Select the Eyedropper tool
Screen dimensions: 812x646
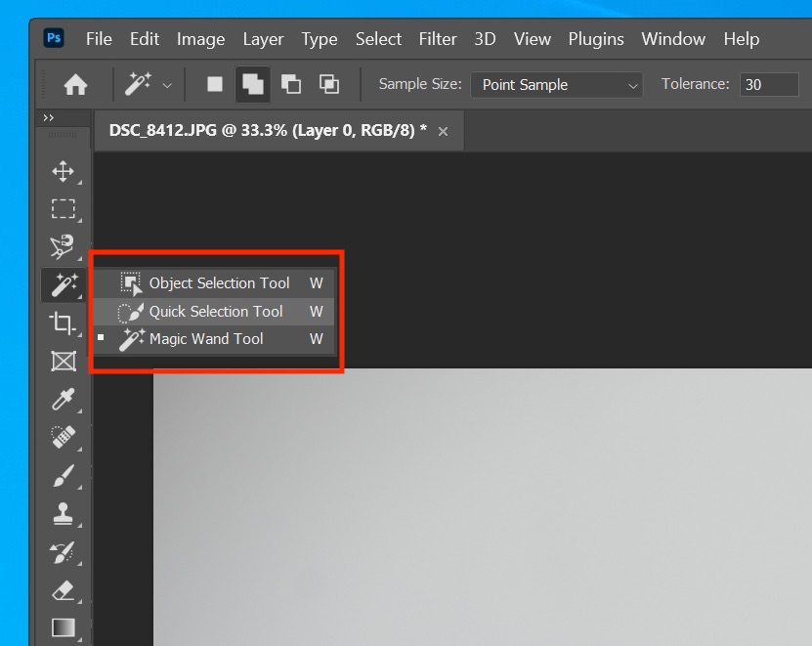pos(64,400)
